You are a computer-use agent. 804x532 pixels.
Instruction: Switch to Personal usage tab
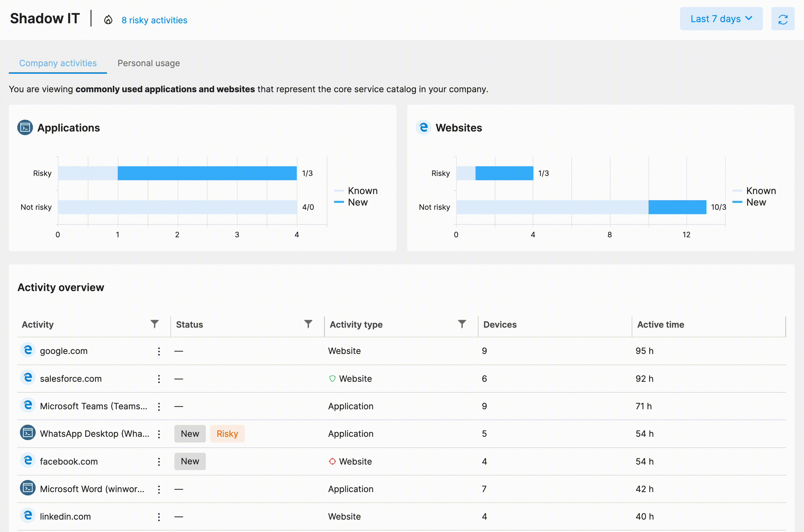click(x=149, y=63)
